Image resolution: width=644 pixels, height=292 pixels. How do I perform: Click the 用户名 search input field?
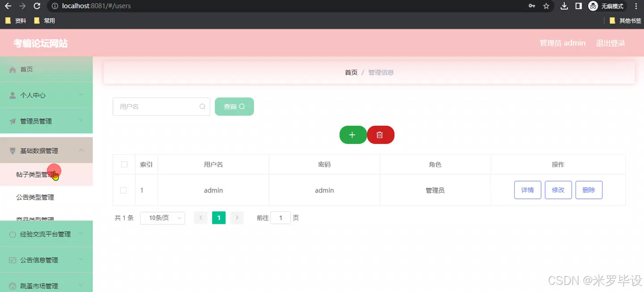pyautogui.click(x=161, y=107)
